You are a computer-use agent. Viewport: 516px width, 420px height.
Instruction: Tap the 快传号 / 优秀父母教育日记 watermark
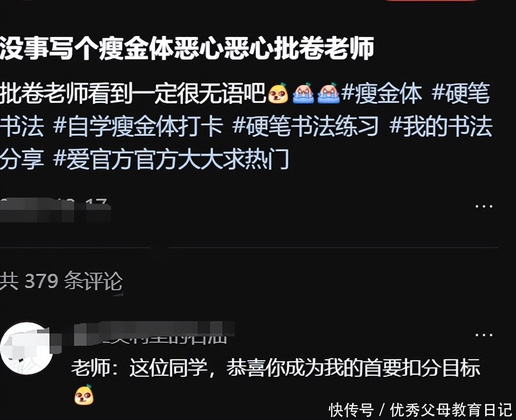click(x=421, y=410)
